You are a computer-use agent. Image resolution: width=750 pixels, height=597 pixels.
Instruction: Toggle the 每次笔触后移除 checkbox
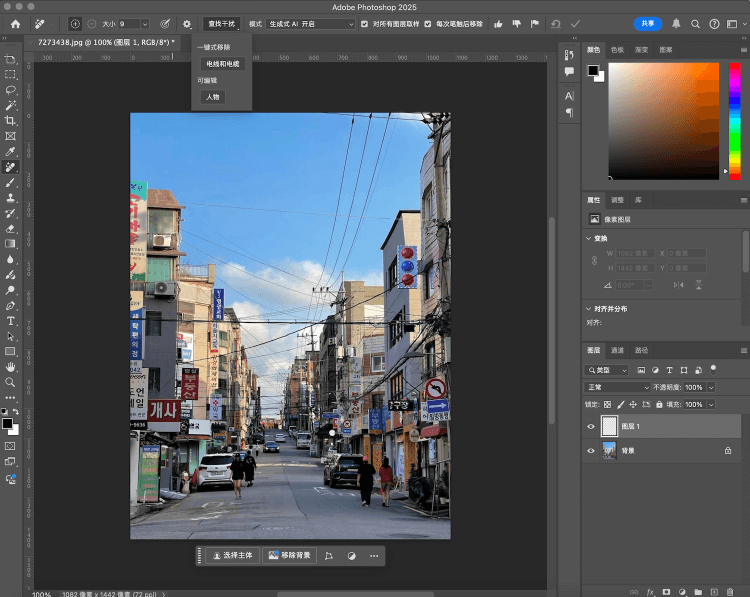point(428,23)
